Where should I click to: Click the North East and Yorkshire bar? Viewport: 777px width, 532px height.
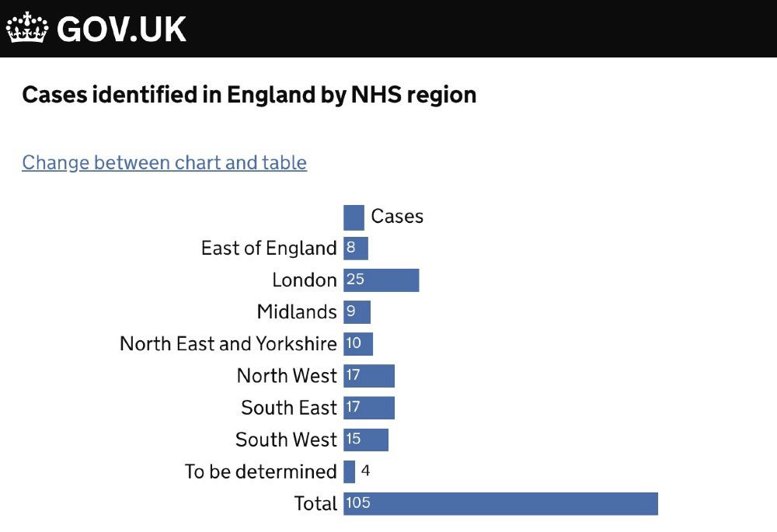coord(358,344)
